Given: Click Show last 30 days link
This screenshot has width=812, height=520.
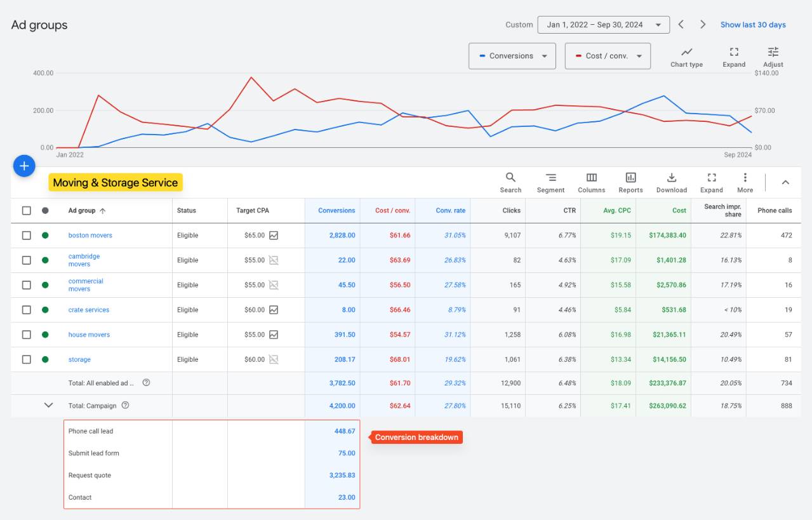Looking at the screenshot, I should (753, 25).
